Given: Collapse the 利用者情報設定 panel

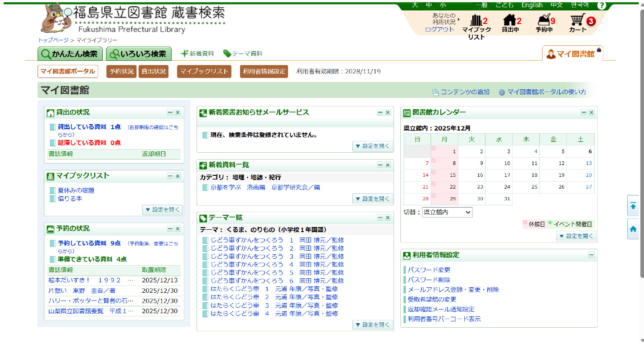Looking at the screenshot, I should 591,255.
